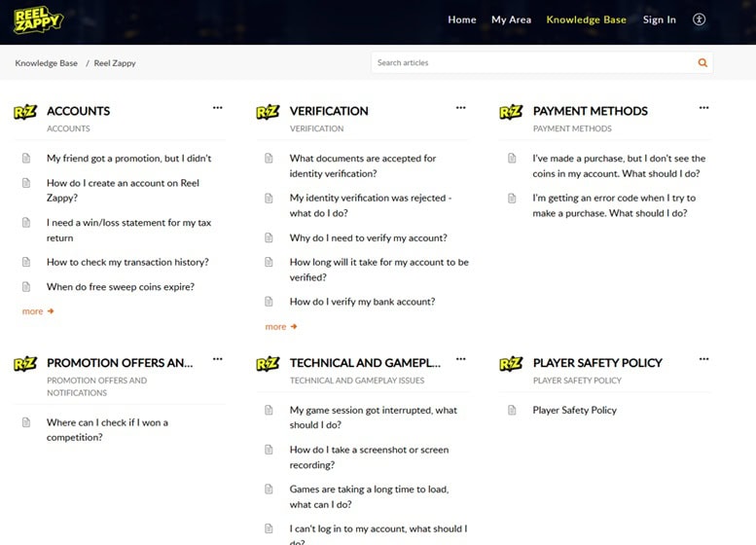Click document icon beside 'How do I take a screenshot'
The height and width of the screenshot is (545, 756).
pyautogui.click(x=269, y=450)
